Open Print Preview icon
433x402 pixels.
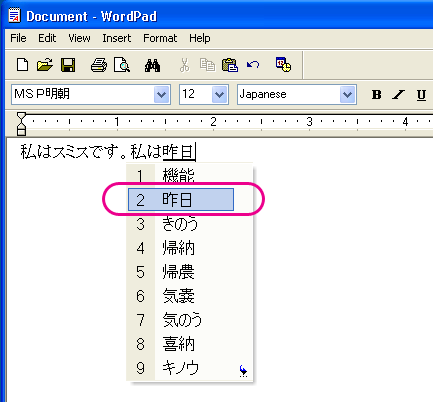click(x=121, y=65)
